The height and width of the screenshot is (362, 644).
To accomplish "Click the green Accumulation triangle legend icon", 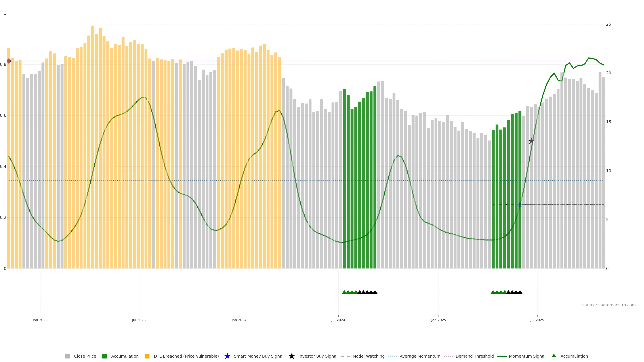I will coord(554,356).
